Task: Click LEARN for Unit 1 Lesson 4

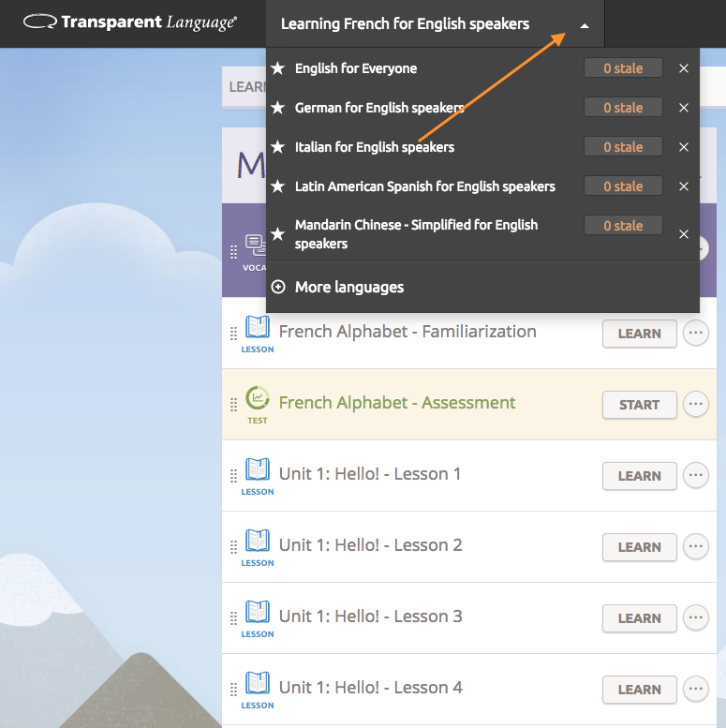Action: pyautogui.click(x=640, y=690)
